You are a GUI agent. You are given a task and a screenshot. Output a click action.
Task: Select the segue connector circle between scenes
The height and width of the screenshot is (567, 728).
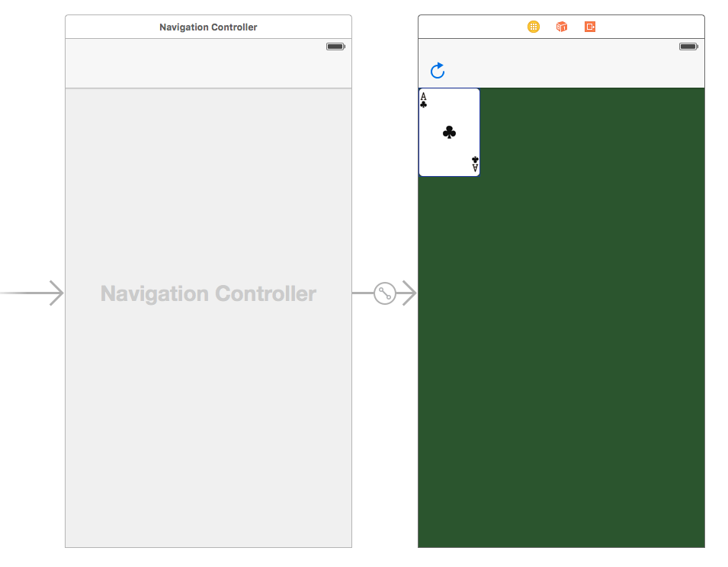[x=385, y=293]
